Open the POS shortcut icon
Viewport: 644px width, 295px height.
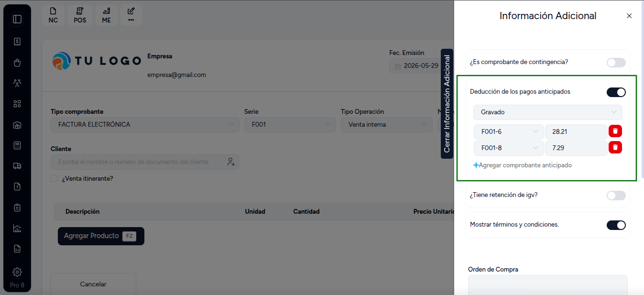tap(80, 15)
